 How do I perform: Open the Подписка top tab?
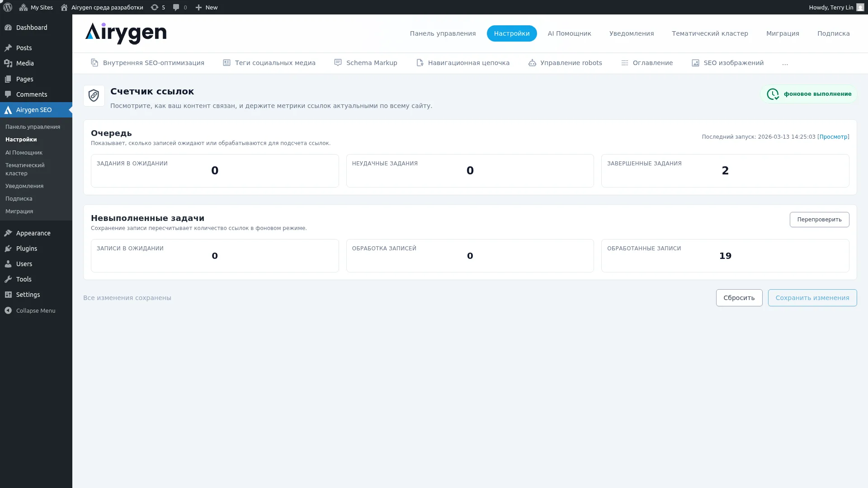[x=833, y=33]
